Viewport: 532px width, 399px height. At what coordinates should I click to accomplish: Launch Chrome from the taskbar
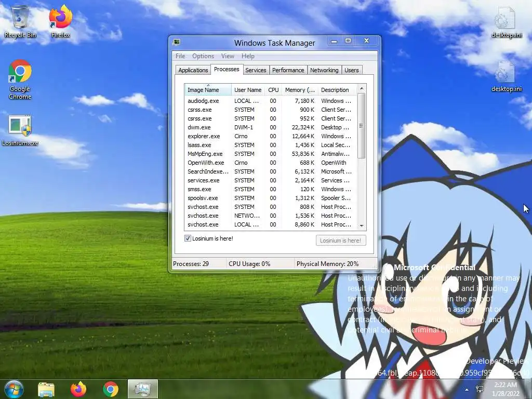coord(111,390)
